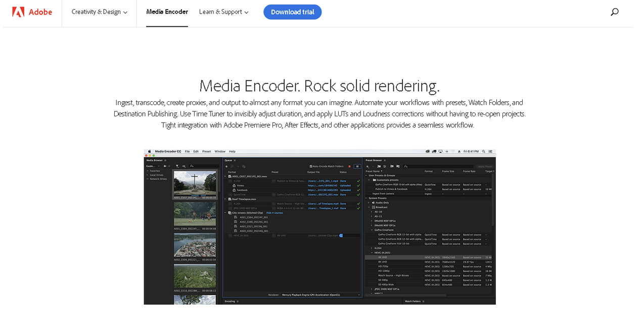This screenshot has height=336, width=644.
Task: Click the Facebook publish icon in Queue
Action: 234,190
